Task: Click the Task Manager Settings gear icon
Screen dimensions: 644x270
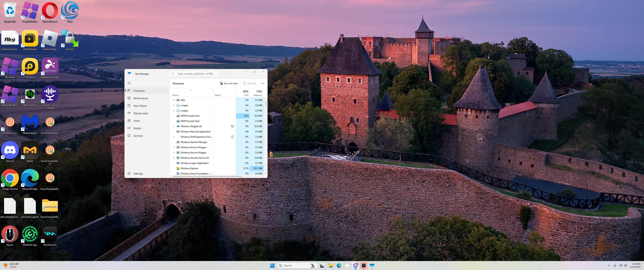Action: tap(129, 173)
